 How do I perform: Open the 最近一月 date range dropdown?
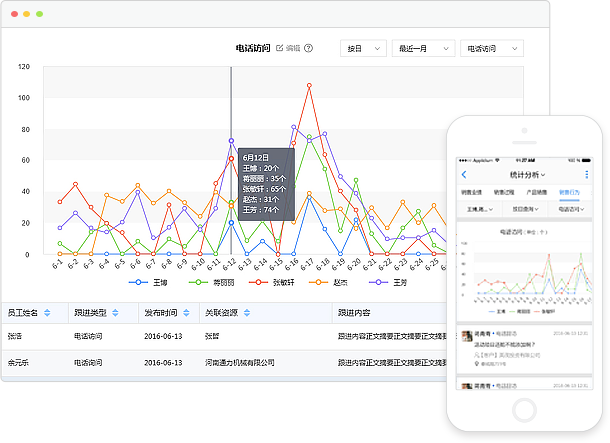point(424,48)
